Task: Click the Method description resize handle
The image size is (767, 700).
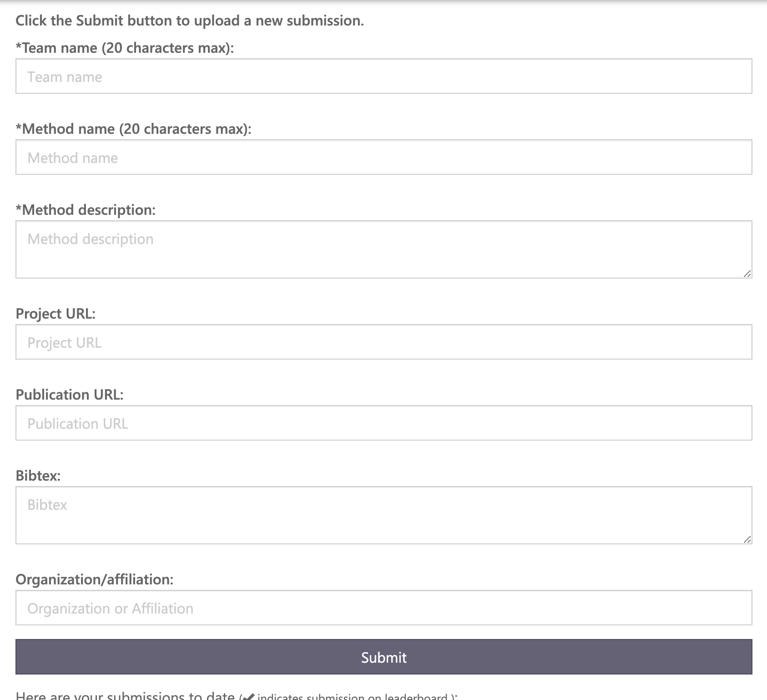Action: pyautogui.click(x=748, y=274)
